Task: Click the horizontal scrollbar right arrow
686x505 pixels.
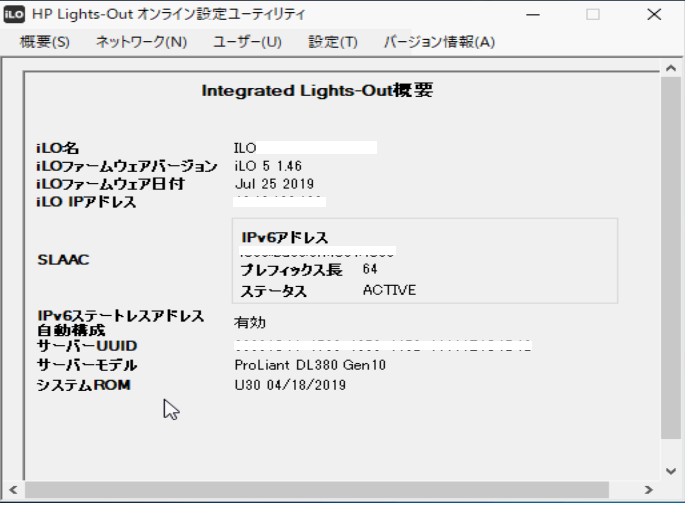Action: point(649,490)
